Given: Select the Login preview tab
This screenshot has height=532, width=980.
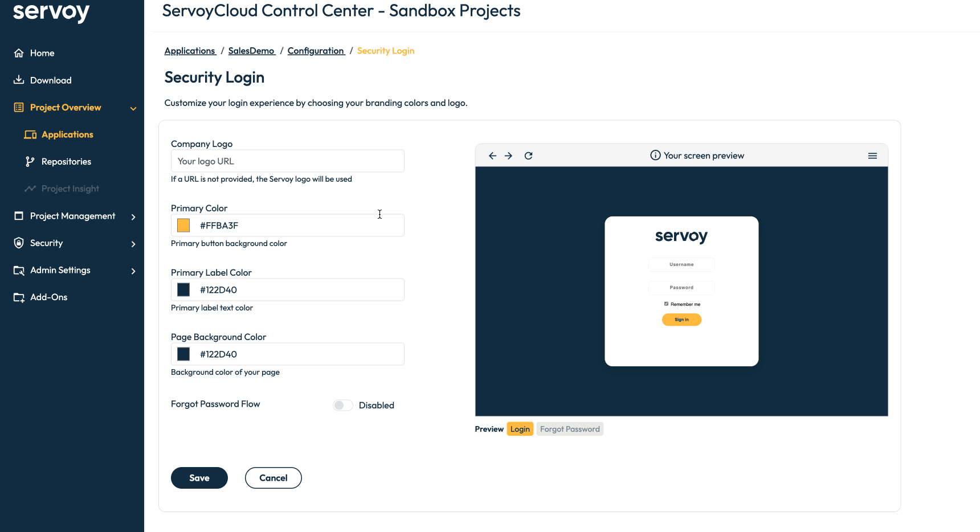Looking at the screenshot, I should 520,429.
